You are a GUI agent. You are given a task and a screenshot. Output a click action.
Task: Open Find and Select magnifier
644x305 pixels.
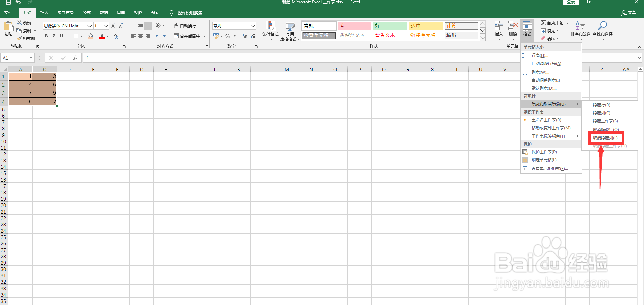click(602, 26)
